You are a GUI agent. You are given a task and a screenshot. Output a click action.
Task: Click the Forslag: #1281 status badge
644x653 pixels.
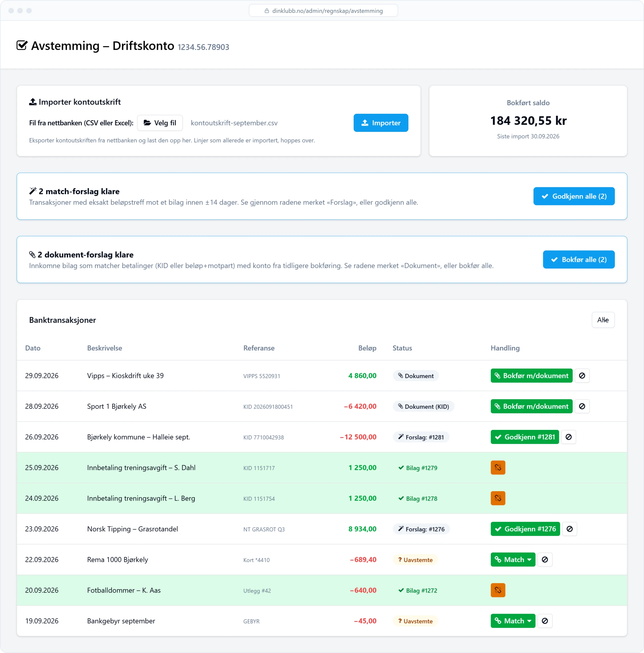(x=421, y=437)
